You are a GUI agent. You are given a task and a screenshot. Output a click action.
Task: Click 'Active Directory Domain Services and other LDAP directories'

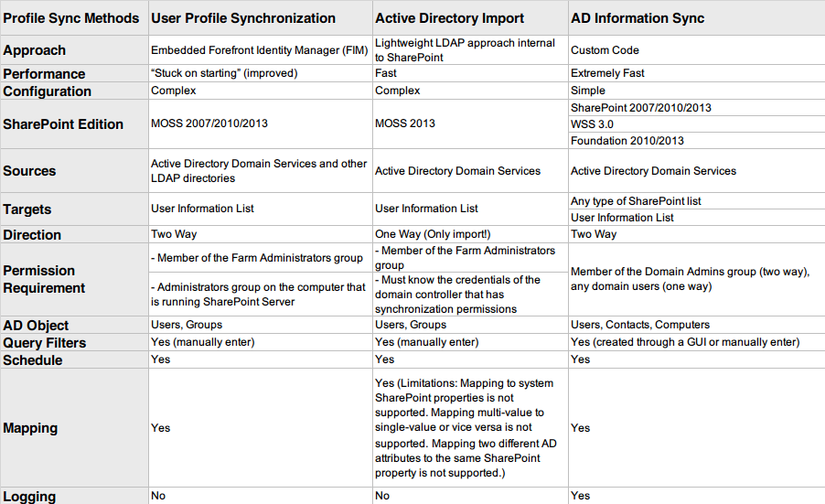tap(261, 170)
